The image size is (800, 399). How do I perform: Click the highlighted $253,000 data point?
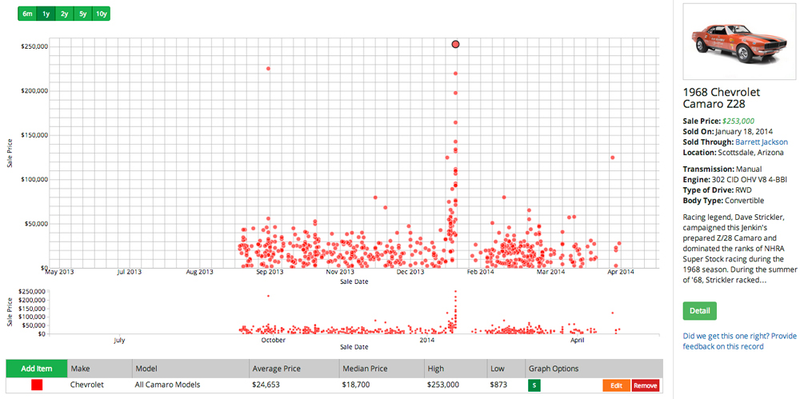pos(456,44)
